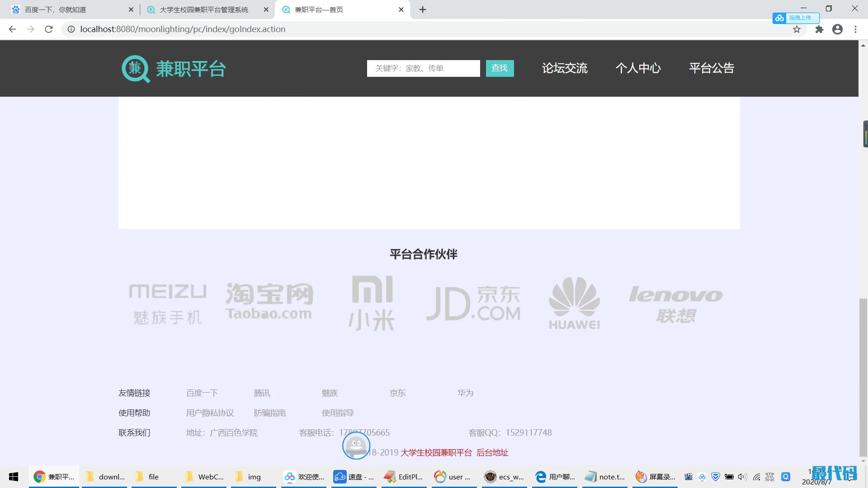868x488 pixels.
Task: Click the browser address bar URL
Action: pyautogui.click(x=183, y=29)
